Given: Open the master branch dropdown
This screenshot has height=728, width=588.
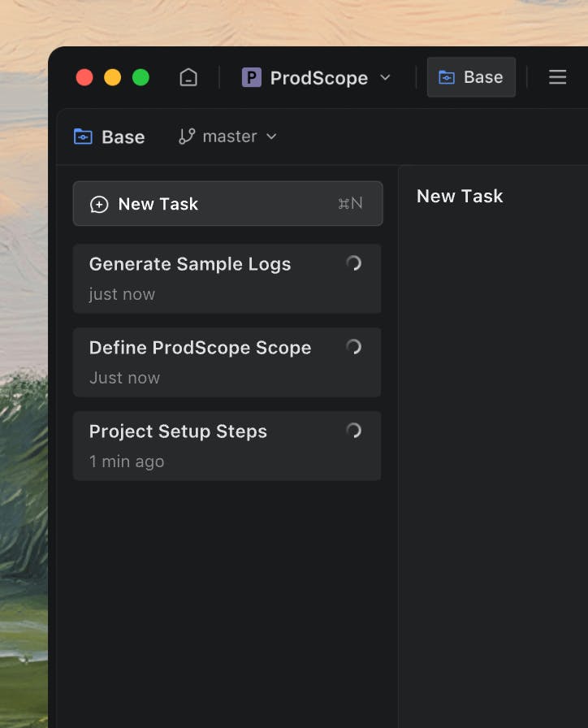Looking at the screenshot, I should tap(229, 136).
